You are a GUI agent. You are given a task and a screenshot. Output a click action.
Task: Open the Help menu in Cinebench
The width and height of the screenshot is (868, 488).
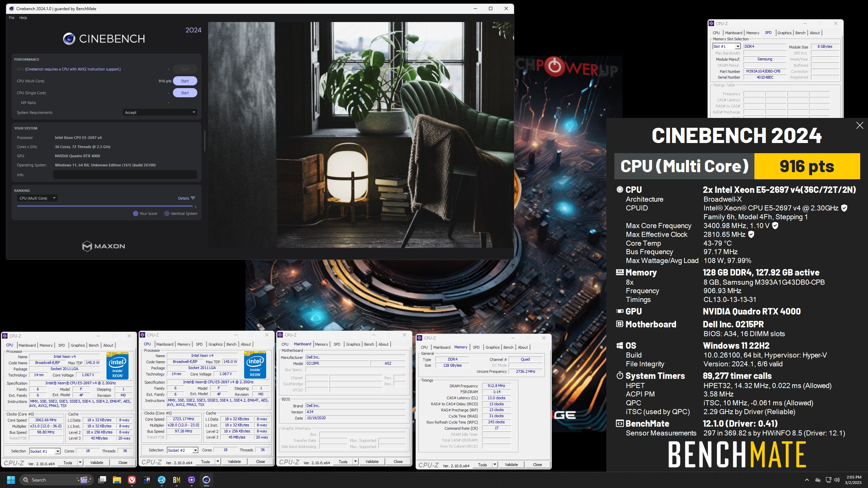pos(23,18)
